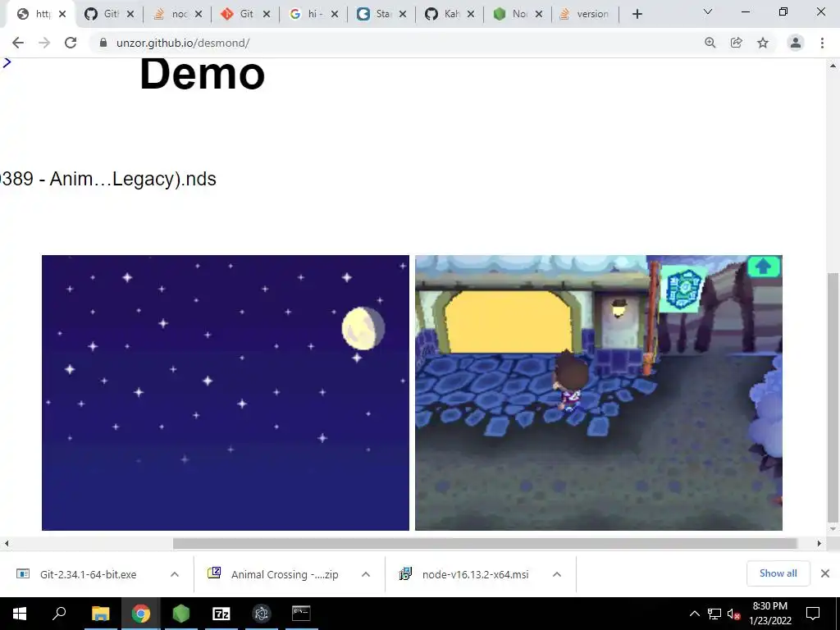This screenshot has width=840, height=630.
Task: Open a new tab with the plus button
Action: [x=637, y=14]
